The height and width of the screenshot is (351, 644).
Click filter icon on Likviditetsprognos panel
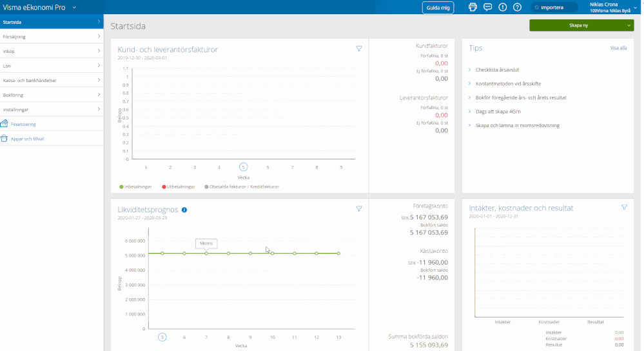pyautogui.click(x=359, y=208)
